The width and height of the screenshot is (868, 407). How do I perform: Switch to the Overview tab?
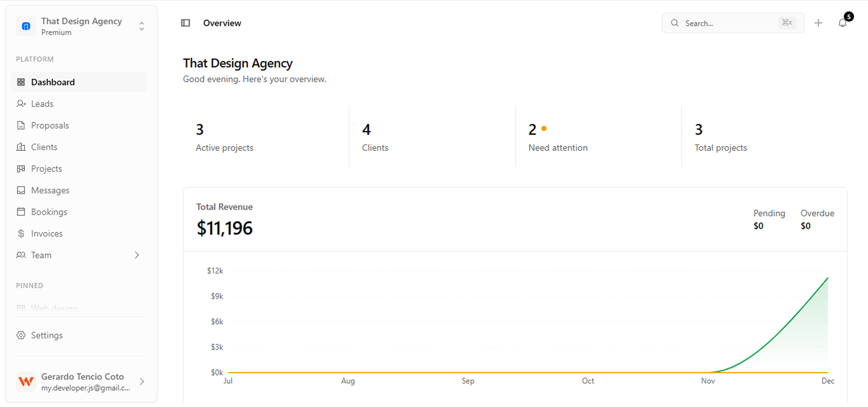[222, 23]
